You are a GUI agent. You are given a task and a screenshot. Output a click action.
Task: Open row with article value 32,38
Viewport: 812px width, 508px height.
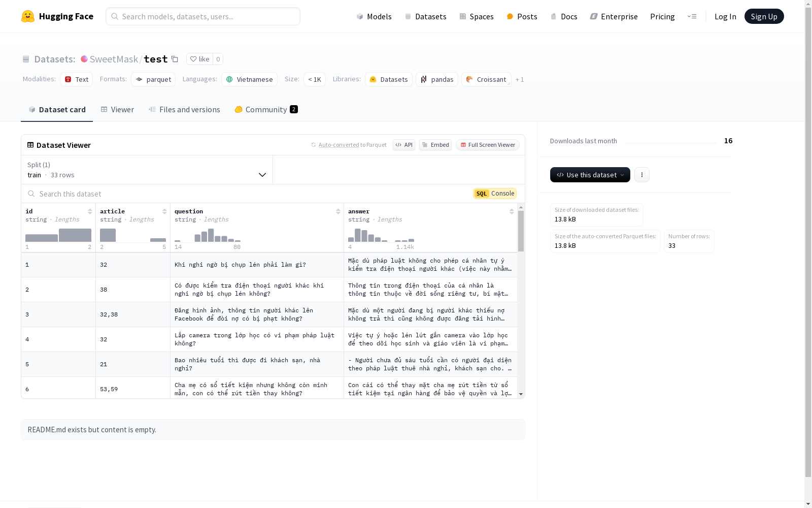click(x=269, y=314)
